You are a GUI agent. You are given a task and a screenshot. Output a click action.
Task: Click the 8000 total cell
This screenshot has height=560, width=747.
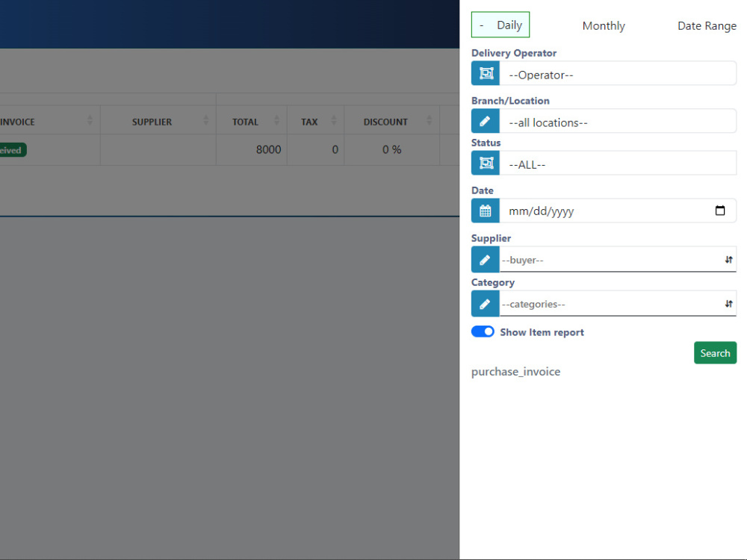point(252,149)
